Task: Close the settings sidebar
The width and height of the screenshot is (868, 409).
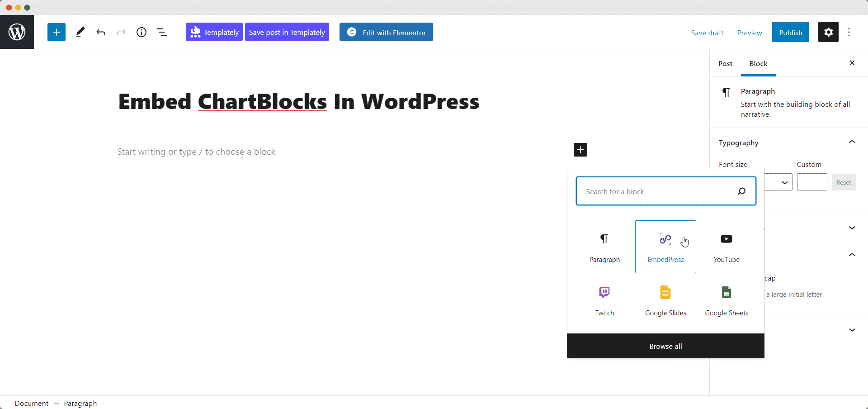Action: point(852,63)
